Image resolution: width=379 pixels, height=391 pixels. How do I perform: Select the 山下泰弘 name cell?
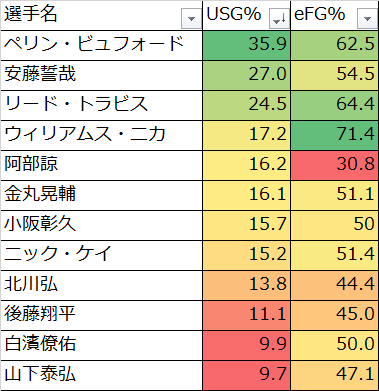tap(101, 375)
